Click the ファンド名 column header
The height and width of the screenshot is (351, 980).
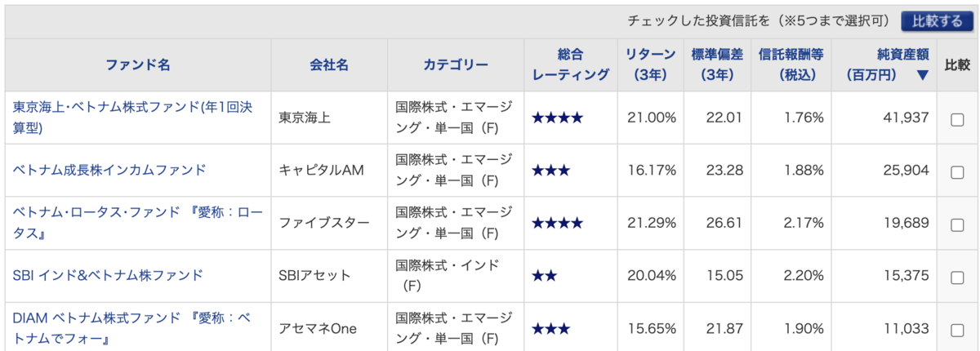tap(138, 64)
